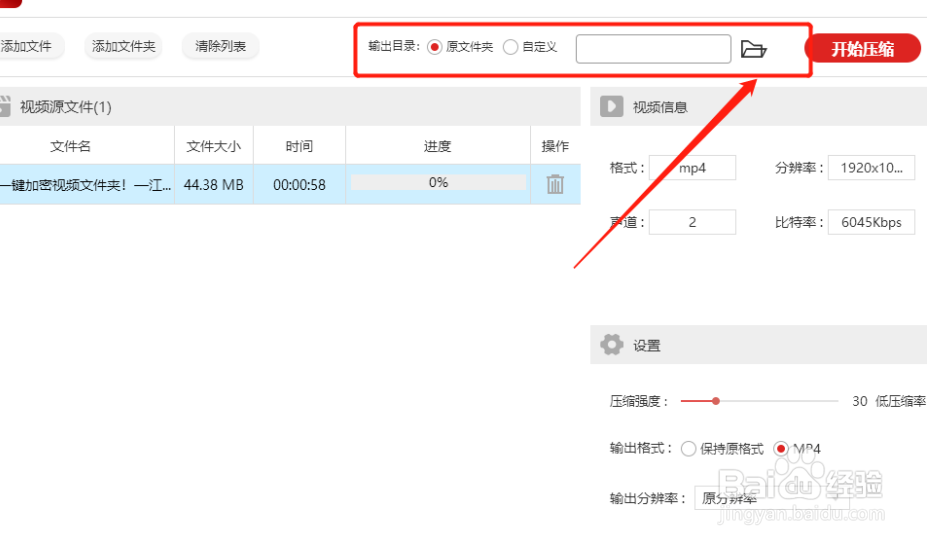936x546 pixels.
Task: Select the file named 一键加密视频文件夹
Action: pos(85,185)
